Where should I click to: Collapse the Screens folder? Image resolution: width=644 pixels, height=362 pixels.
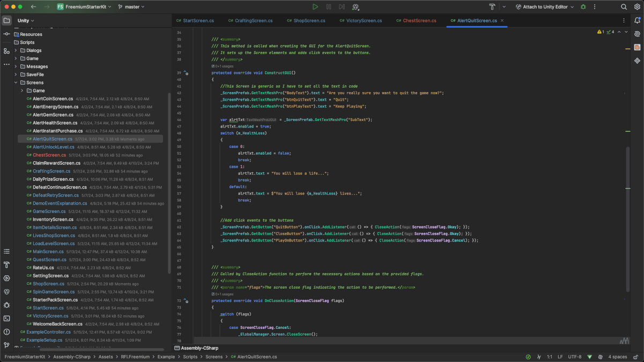click(x=16, y=82)
